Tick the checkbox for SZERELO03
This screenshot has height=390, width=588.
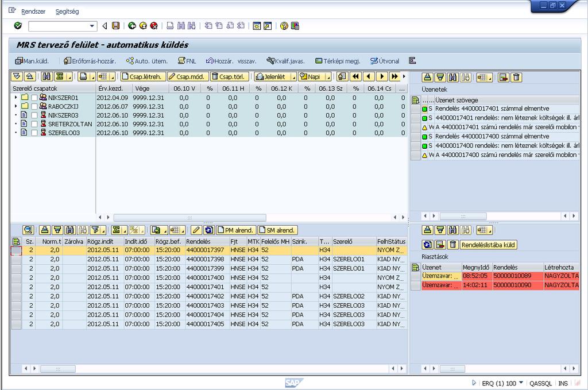click(34, 133)
